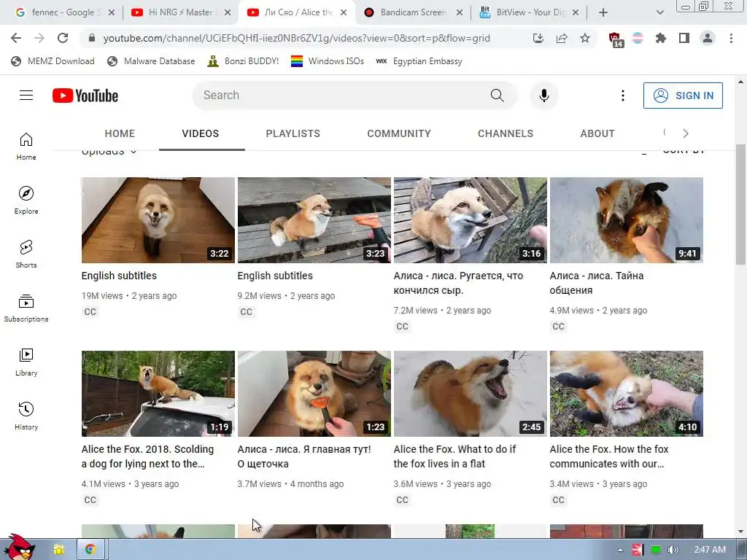Open the red shield extension with badge 14
747x560 pixels.
click(x=616, y=39)
